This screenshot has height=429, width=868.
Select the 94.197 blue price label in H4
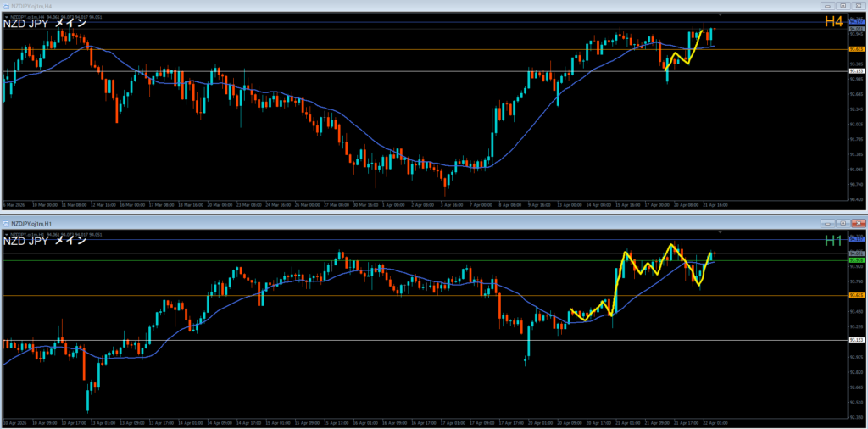855,20
